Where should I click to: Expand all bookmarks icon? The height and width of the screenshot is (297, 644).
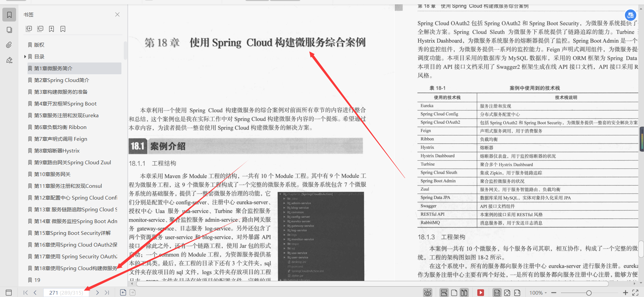pos(29,29)
